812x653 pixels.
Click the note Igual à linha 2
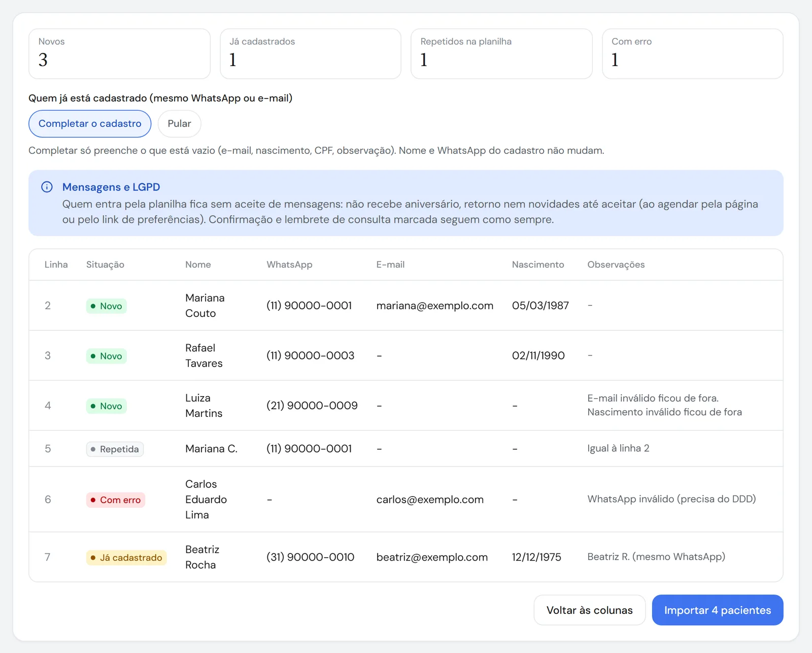[618, 448]
